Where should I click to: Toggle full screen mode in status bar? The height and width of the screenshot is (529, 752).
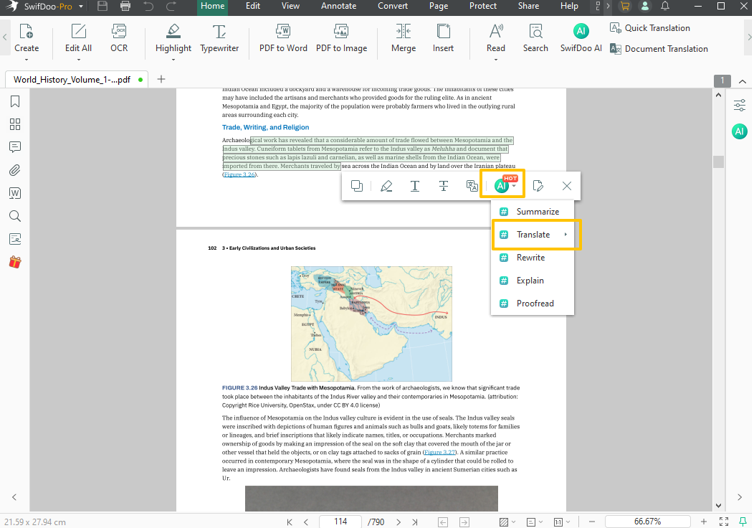724,522
